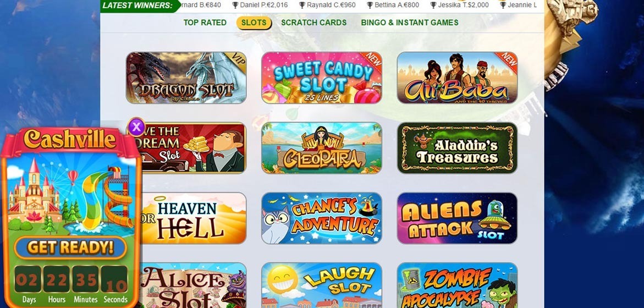
Task: Open Aladdin's Treasures game
Action: tap(457, 148)
